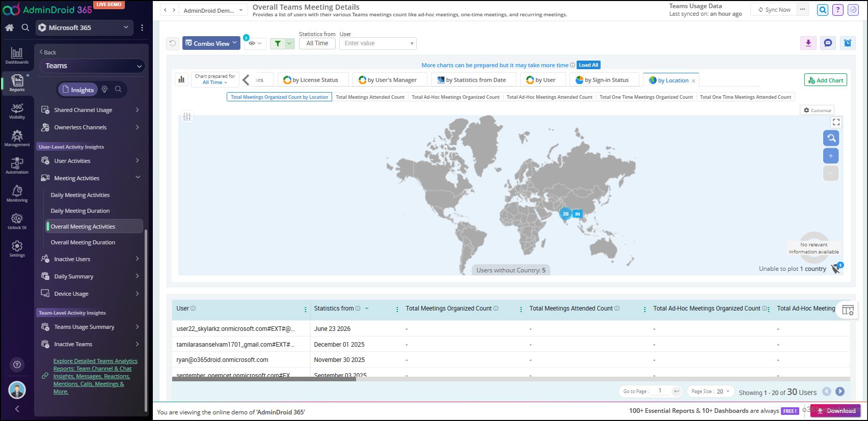Open the Unlock DI section
868x421 pixels.
point(17,221)
